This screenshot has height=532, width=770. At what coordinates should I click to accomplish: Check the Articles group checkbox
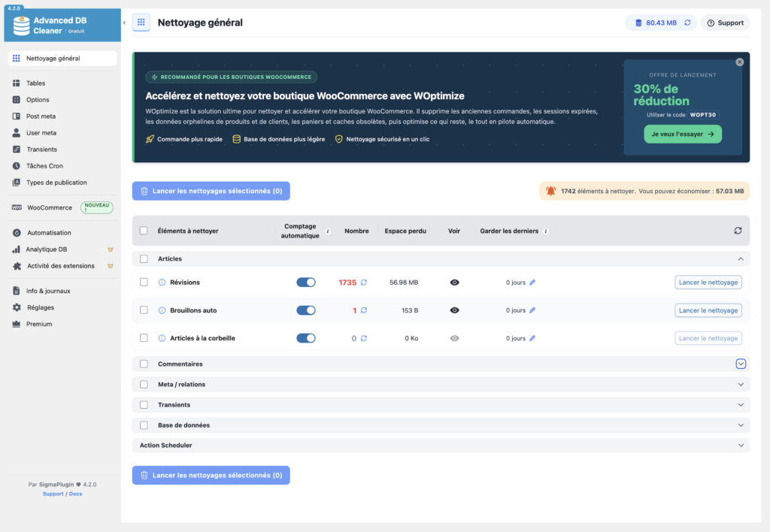pyautogui.click(x=144, y=258)
